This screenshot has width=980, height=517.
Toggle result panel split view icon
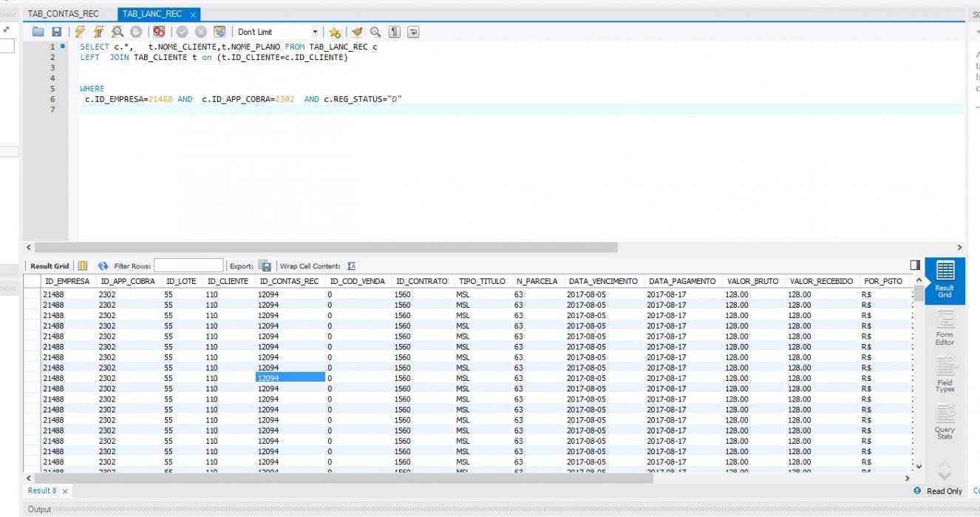click(916, 266)
